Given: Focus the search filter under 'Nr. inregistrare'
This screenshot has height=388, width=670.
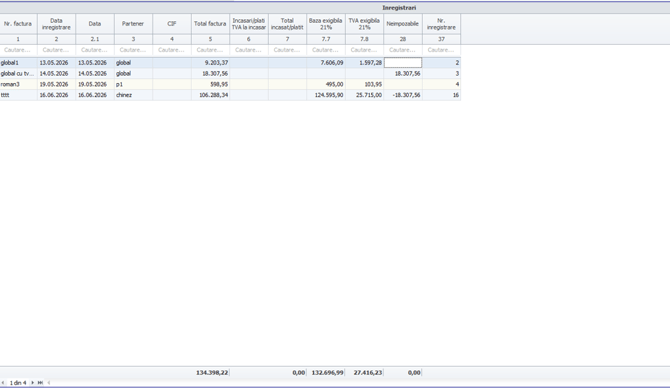Looking at the screenshot, I should [441, 50].
